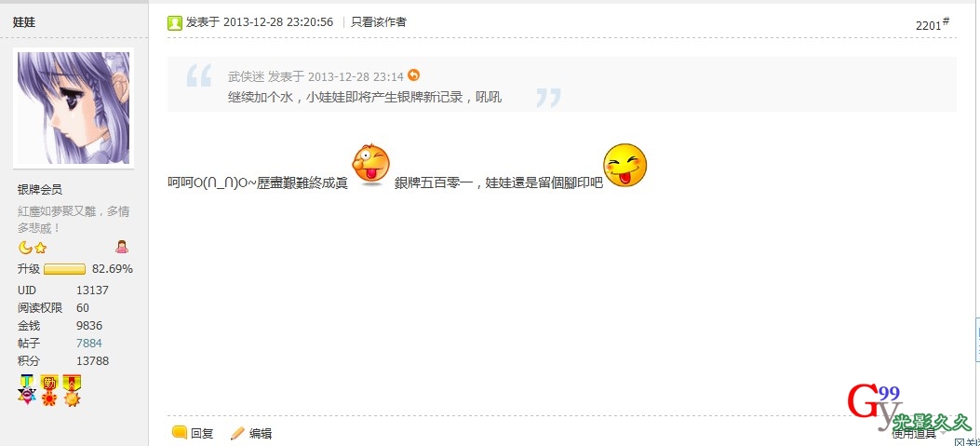Click the purple-haired anime avatar
Viewport: 980px width, 446px height.
[x=74, y=108]
